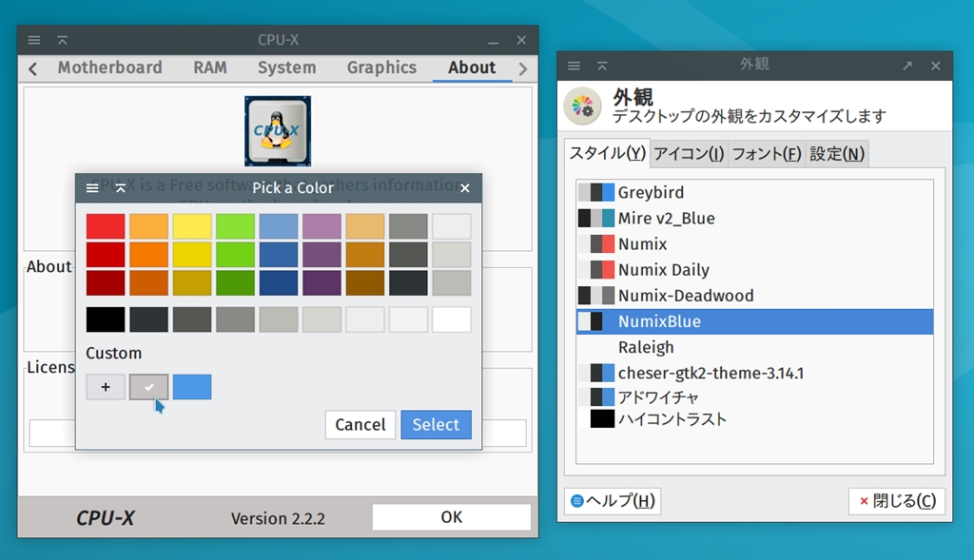Open the Graphics tab in CPU-X
974x560 pixels.
pos(381,68)
